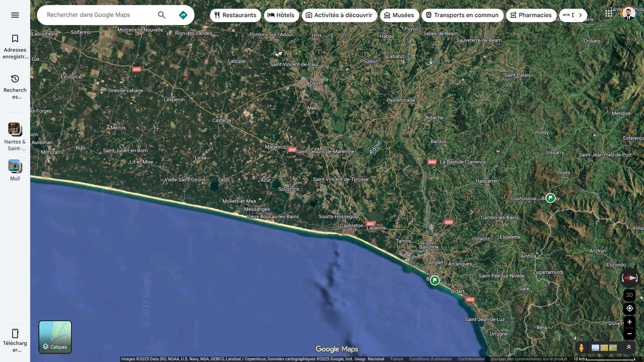Expand the imagery strip with double chevron
This screenshot has height=362, width=644.
point(629,347)
